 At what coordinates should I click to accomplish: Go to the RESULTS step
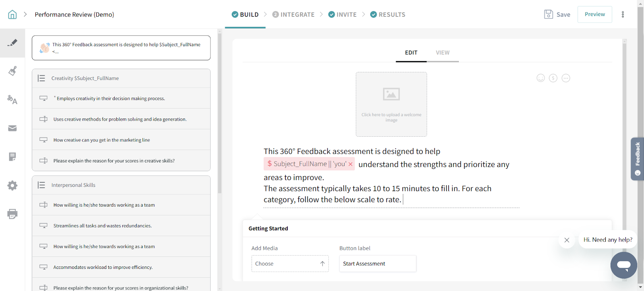pos(388,14)
